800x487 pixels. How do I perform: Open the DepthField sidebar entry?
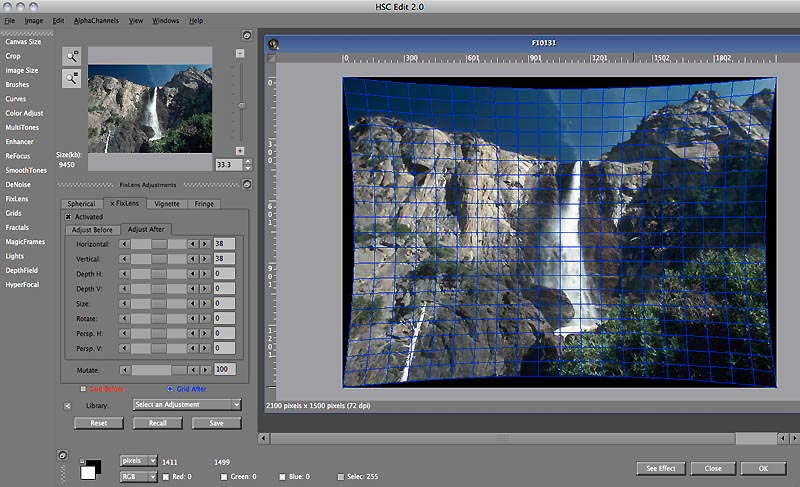coord(21,270)
